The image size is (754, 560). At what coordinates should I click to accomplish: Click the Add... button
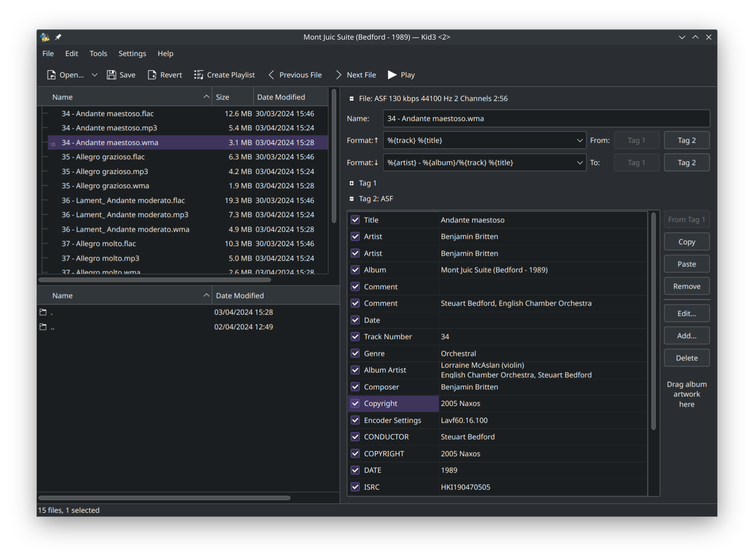686,335
